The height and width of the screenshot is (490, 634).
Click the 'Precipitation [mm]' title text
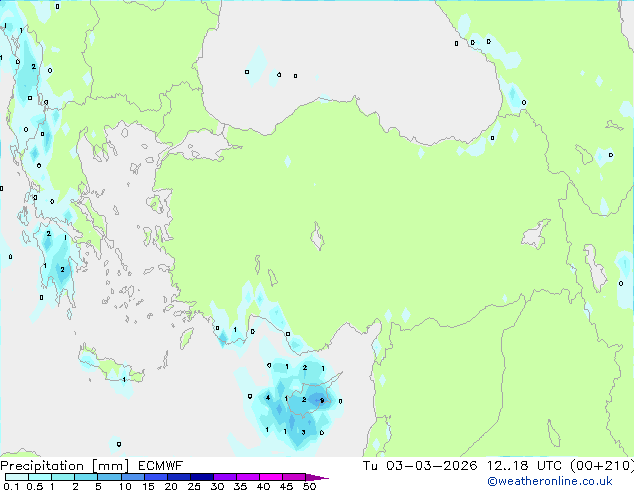pyautogui.click(x=65, y=466)
